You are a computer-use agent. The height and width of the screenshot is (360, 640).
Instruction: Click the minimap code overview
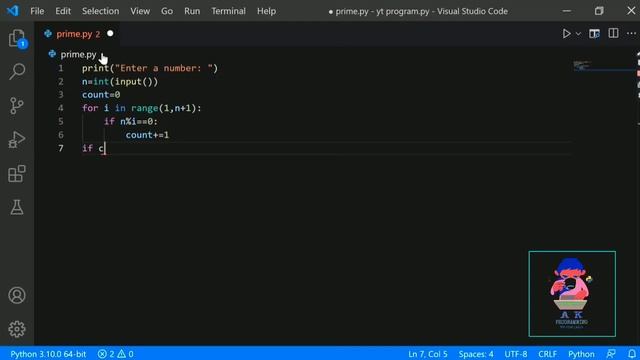582,65
